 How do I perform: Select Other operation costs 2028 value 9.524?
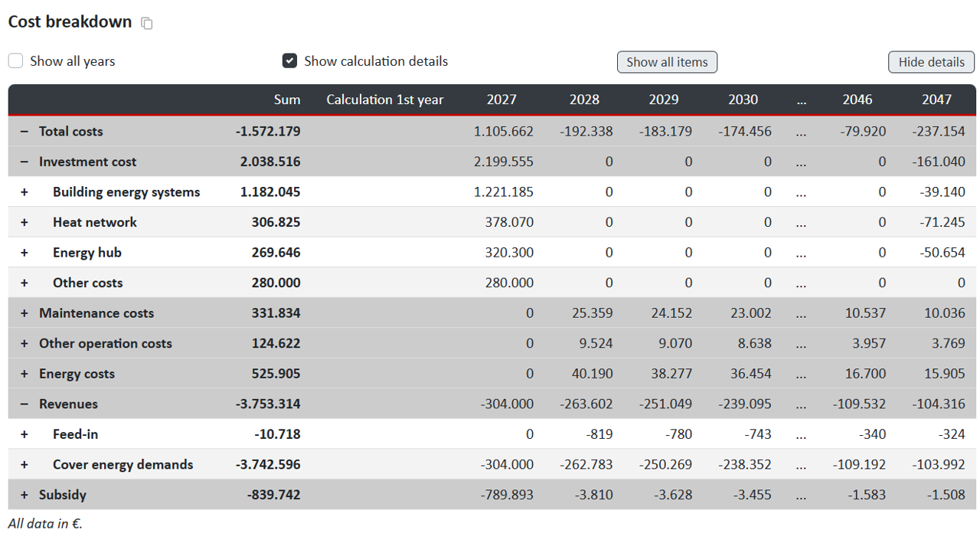596,343
